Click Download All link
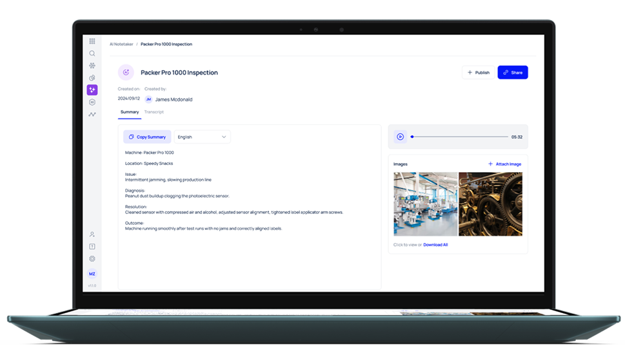The height and width of the screenshot is (364, 625). click(x=435, y=245)
